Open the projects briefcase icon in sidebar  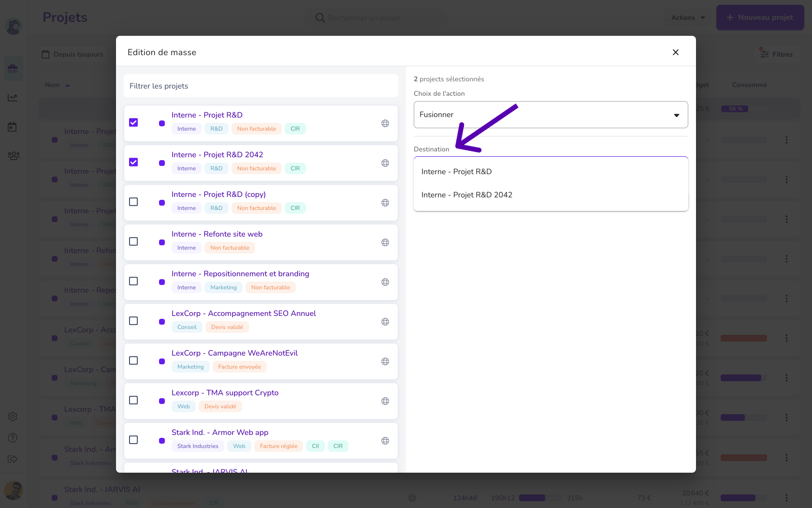[x=13, y=68]
